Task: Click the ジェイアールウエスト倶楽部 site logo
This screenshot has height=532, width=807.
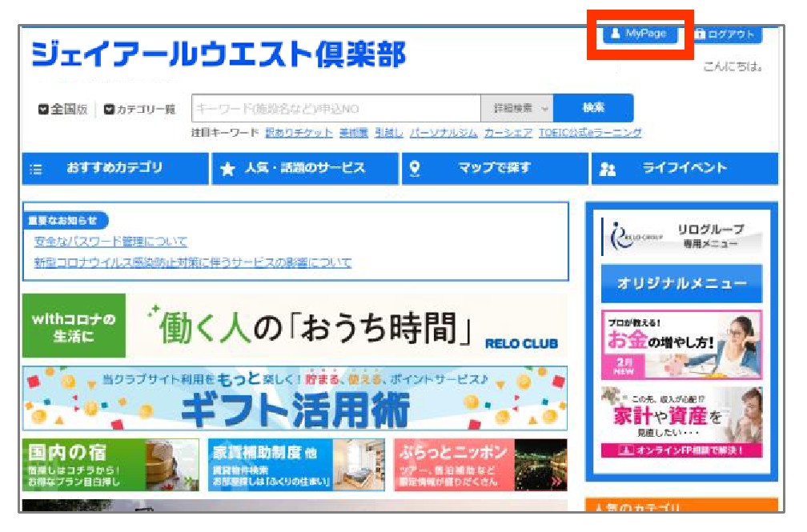Action: 219,54
